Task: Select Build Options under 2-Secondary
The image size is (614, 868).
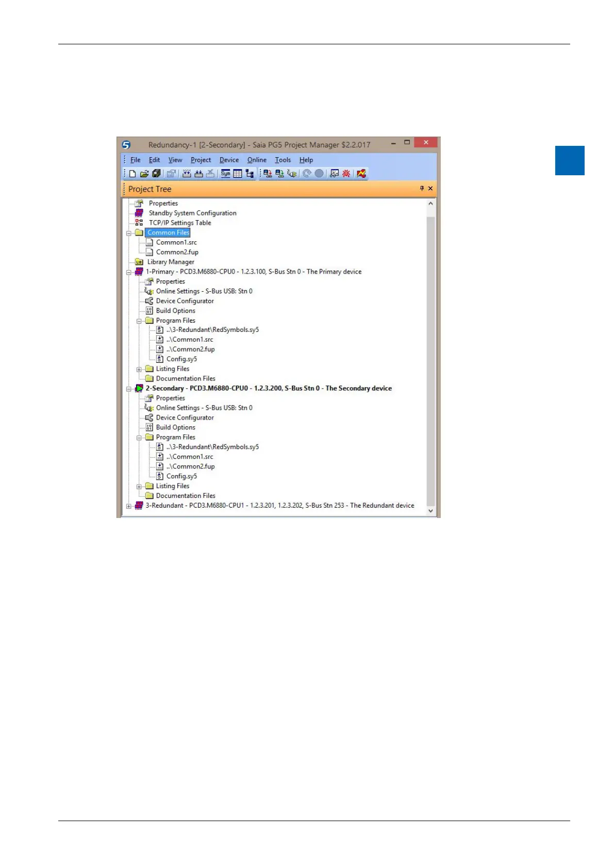Action: click(175, 427)
